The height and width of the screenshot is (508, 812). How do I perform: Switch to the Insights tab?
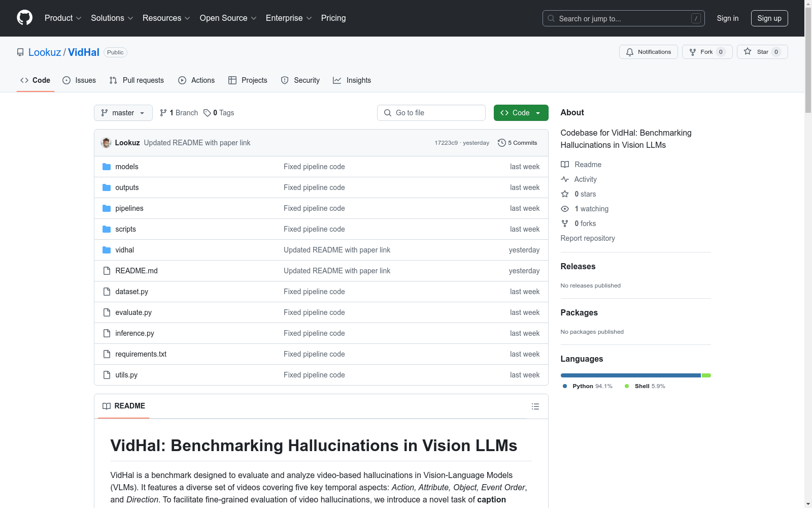coord(352,80)
